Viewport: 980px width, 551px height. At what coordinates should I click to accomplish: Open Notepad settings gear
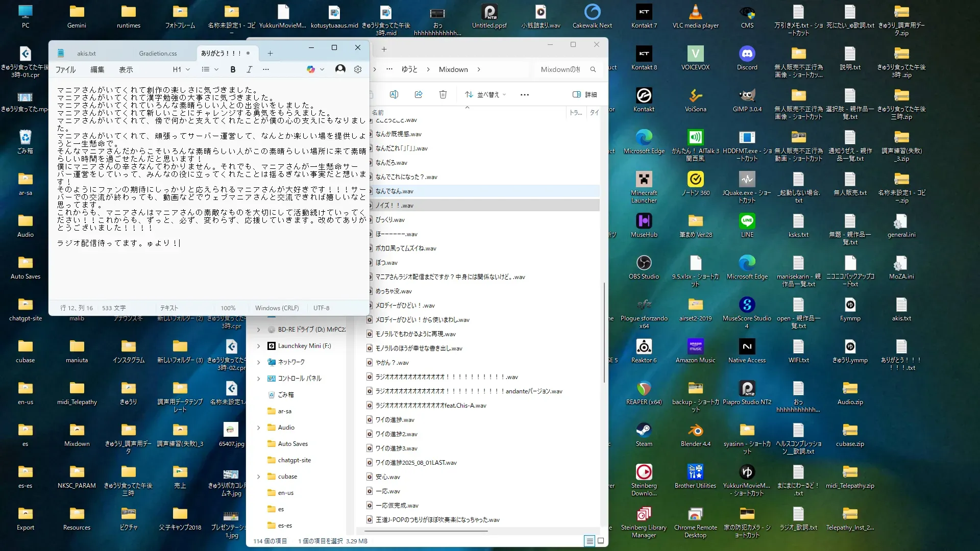click(358, 69)
